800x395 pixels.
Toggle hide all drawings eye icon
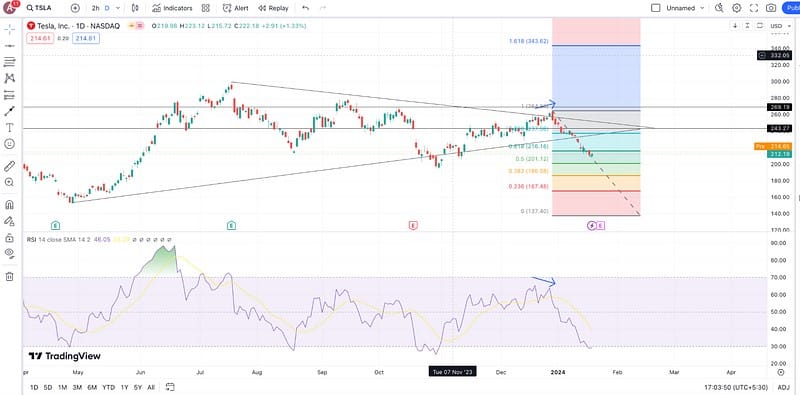point(9,252)
